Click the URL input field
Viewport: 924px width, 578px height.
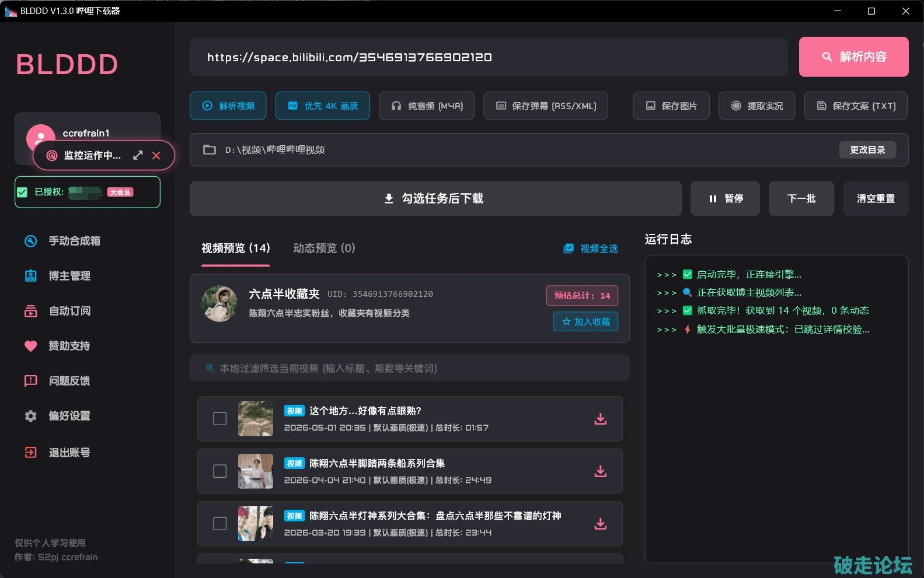point(489,57)
